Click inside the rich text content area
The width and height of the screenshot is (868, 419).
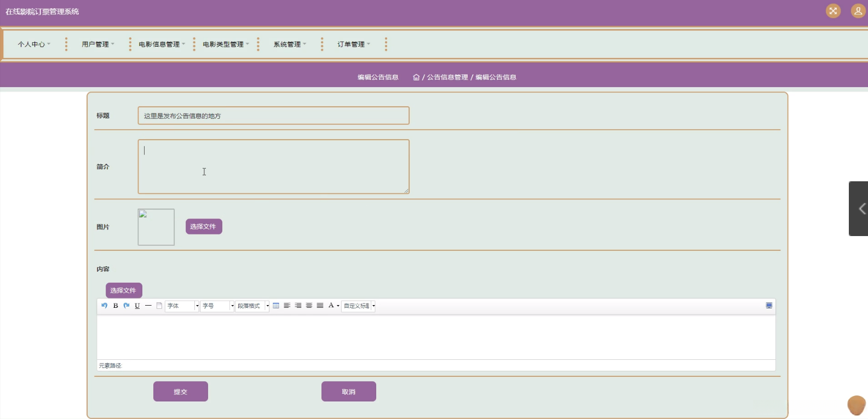[436, 337]
